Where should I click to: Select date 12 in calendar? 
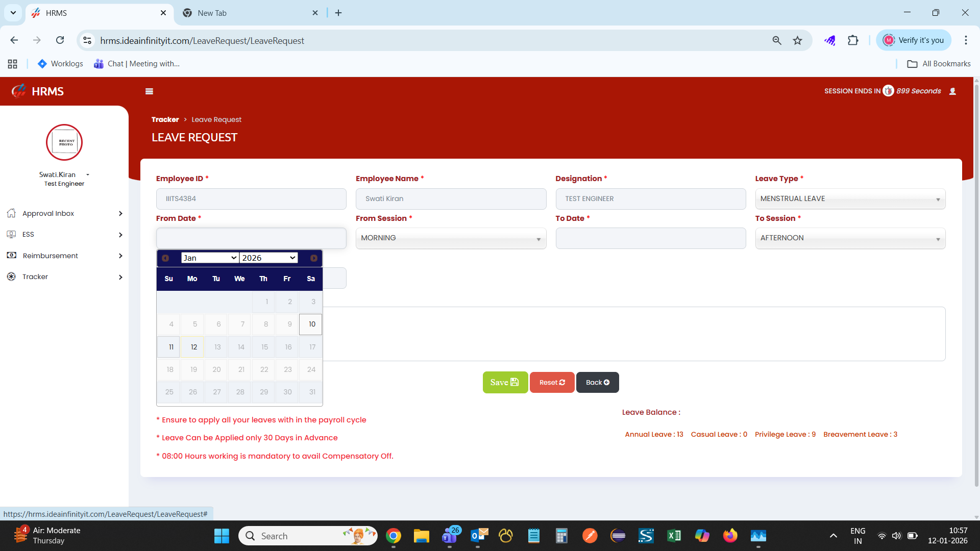[193, 347]
